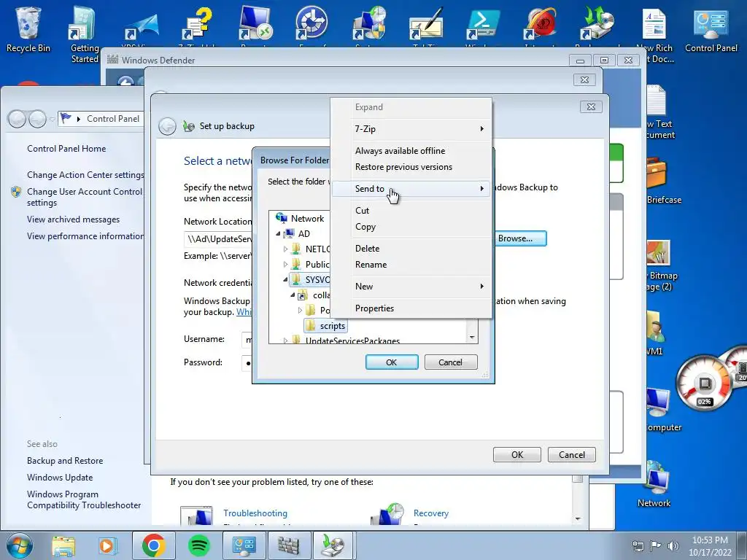Switch to Backup and Restore taskbar button
Screen dimensions: 747x560
point(333,545)
